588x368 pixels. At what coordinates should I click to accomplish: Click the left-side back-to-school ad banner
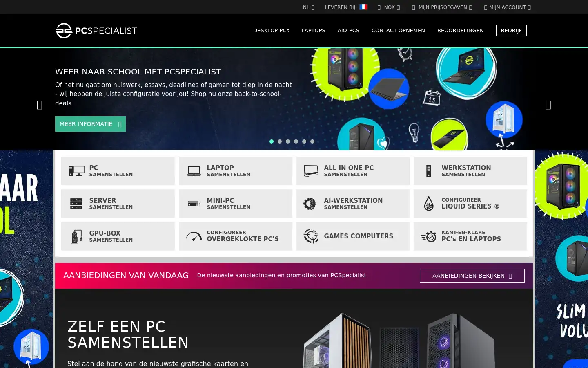(27, 259)
